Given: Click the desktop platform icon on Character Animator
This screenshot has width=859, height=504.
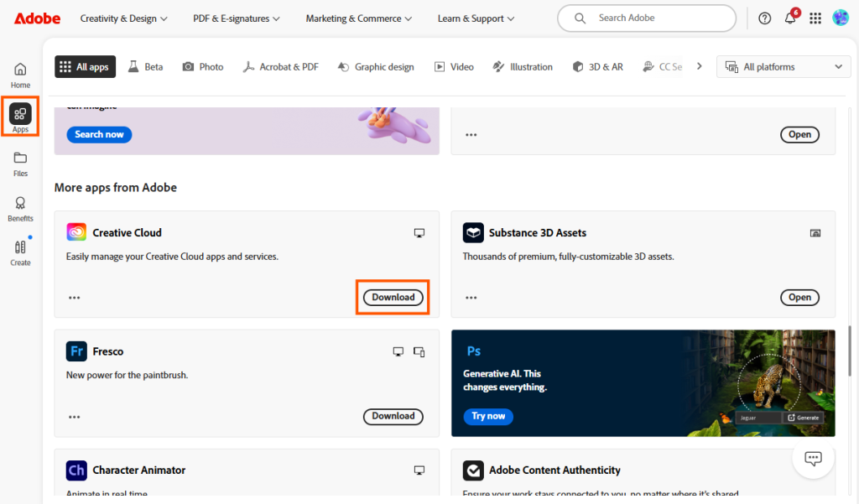Looking at the screenshot, I should point(419,470).
